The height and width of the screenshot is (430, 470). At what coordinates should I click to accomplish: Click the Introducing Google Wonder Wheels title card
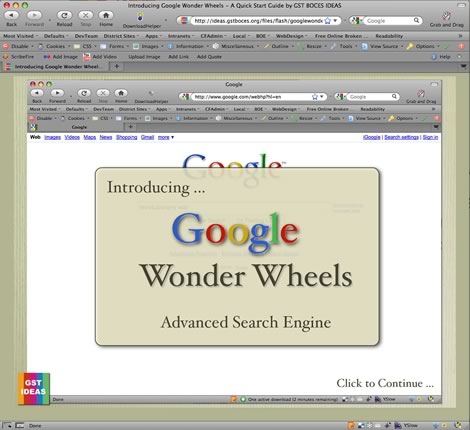coord(237,256)
